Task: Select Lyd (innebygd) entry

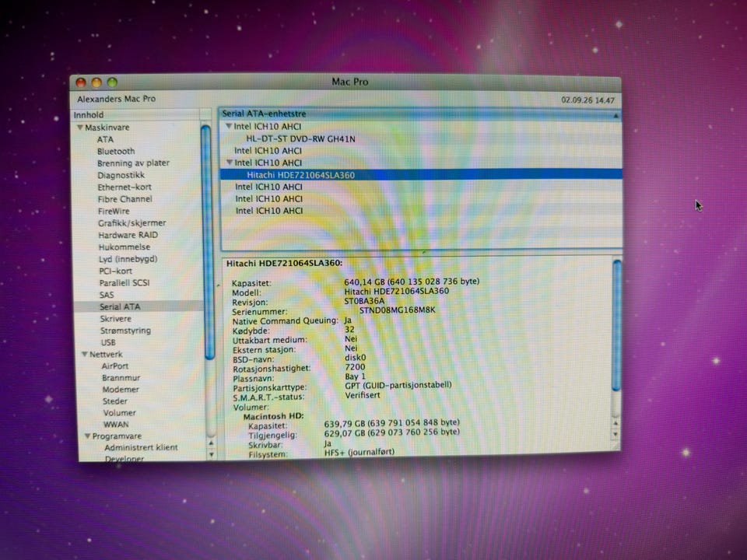Action: 128,259
